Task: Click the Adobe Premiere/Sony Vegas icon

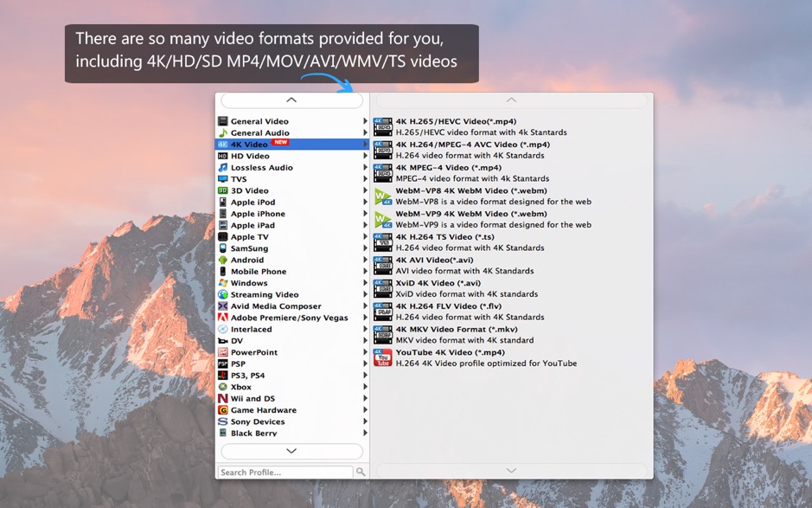Action: click(223, 318)
